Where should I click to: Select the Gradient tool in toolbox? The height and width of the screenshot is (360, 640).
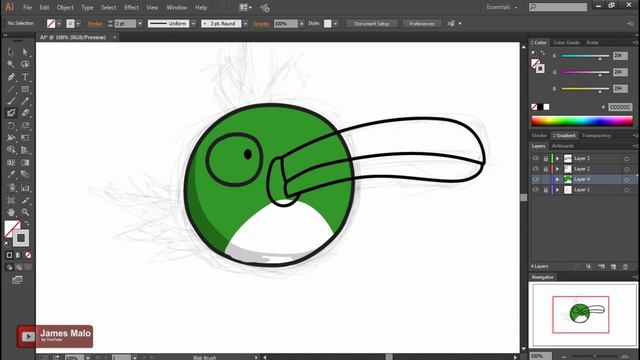pyautogui.click(x=25, y=162)
